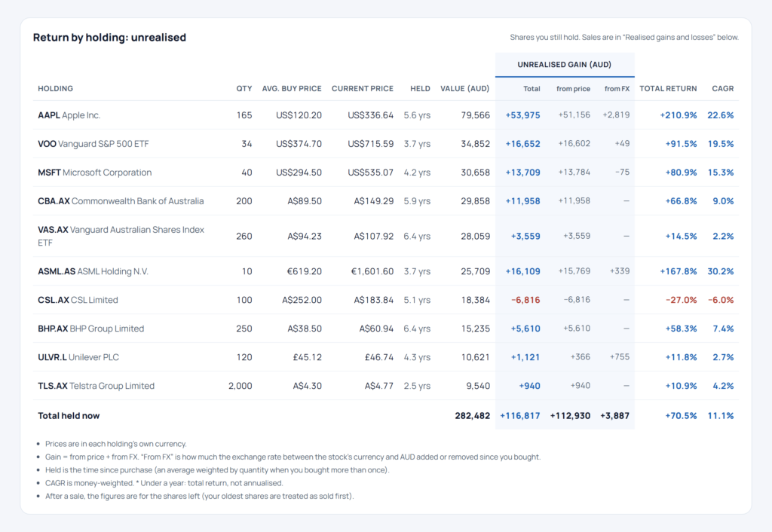
Task: Select the VOO Vanguard S&P 500 ETF holding
Action: coord(385,144)
